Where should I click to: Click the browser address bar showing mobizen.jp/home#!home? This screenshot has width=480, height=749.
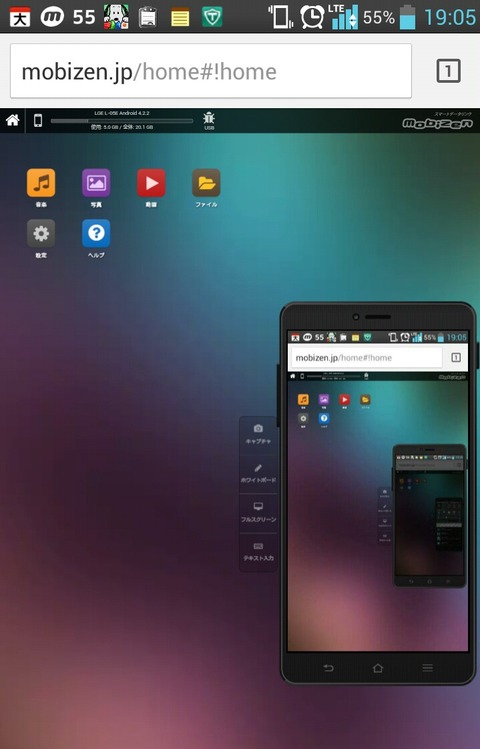[x=211, y=71]
